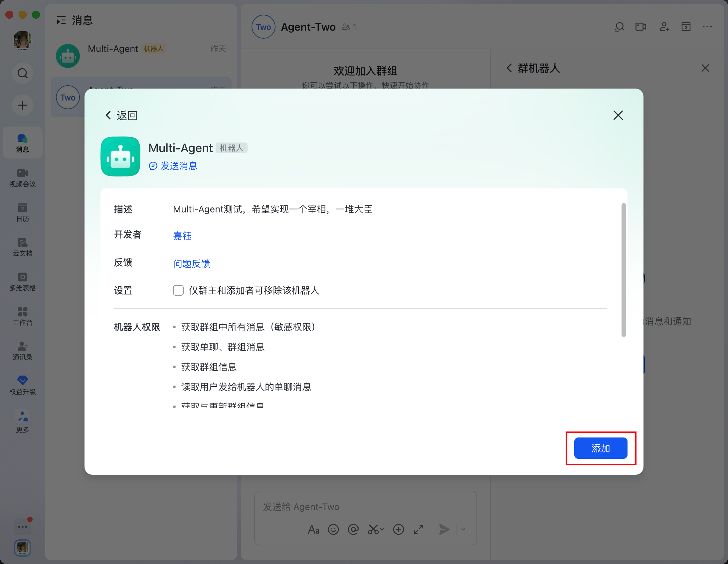Image resolution: width=728 pixels, height=564 pixels.
Task: Click 返回 back chevron in dialog
Action: pyautogui.click(x=108, y=116)
